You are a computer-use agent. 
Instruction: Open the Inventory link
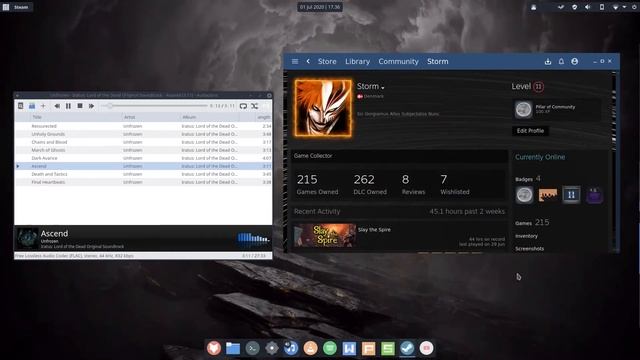pos(526,236)
